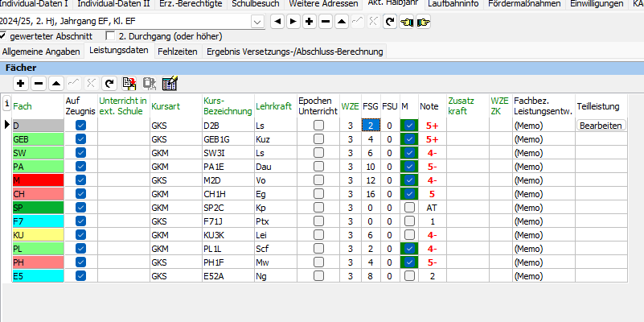This screenshot has height=322, width=644.
Task: Open the Weitere Adressen tab
Action: (323, 4)
